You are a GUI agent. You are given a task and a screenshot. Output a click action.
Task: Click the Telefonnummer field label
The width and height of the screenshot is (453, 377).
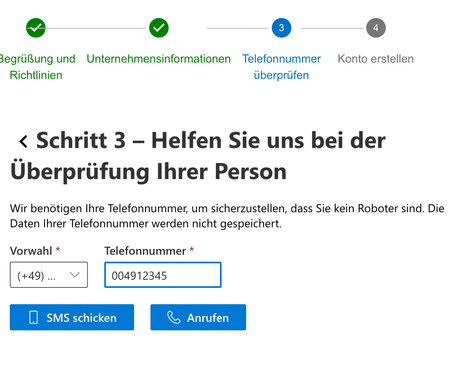coord(145,251)
